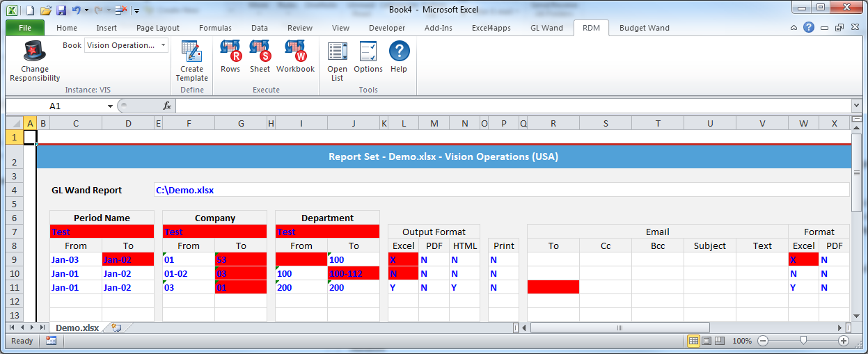Image resolution: width=868 pixels, height=354 pixels.
Task: Click the Insert Worksheet tab icon
Action: click(x=116, y=328)
